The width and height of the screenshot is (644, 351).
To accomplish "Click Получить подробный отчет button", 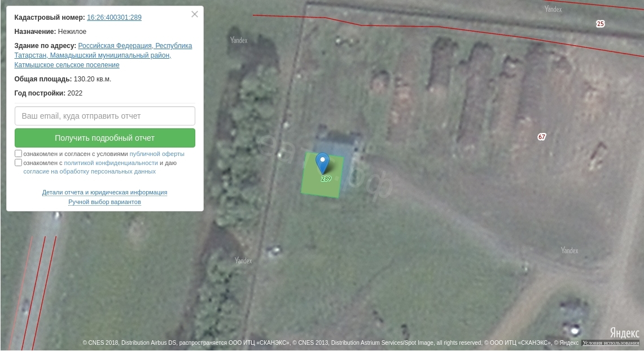I will coord(105,138).
